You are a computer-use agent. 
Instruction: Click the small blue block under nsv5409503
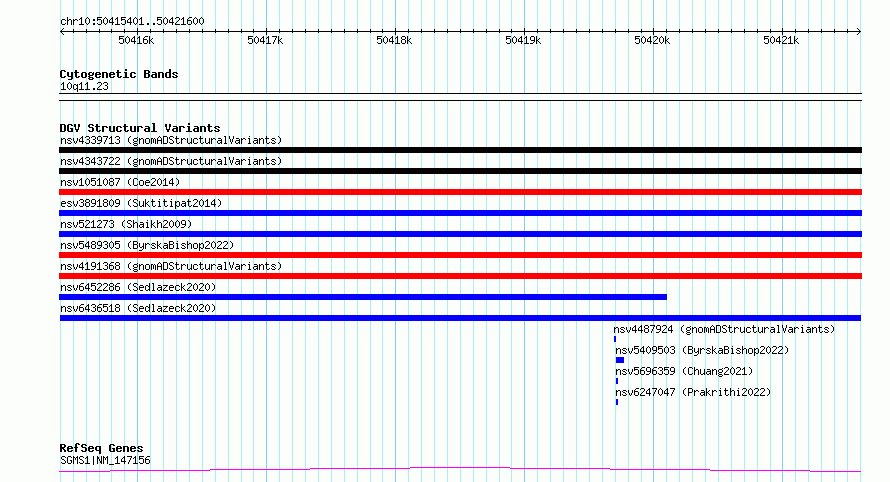tap(620, 360)
